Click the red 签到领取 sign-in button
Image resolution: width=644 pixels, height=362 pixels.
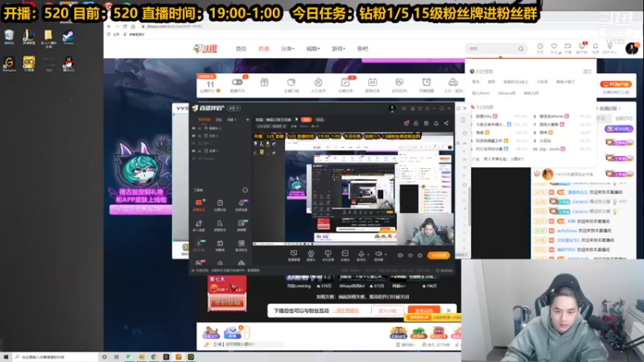click(227, 302)
